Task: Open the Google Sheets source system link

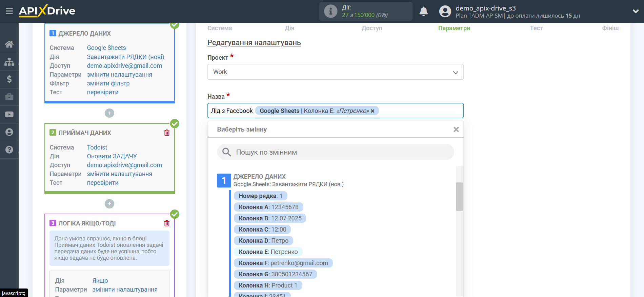Action: pyautogui.click(x=106, y=48)
